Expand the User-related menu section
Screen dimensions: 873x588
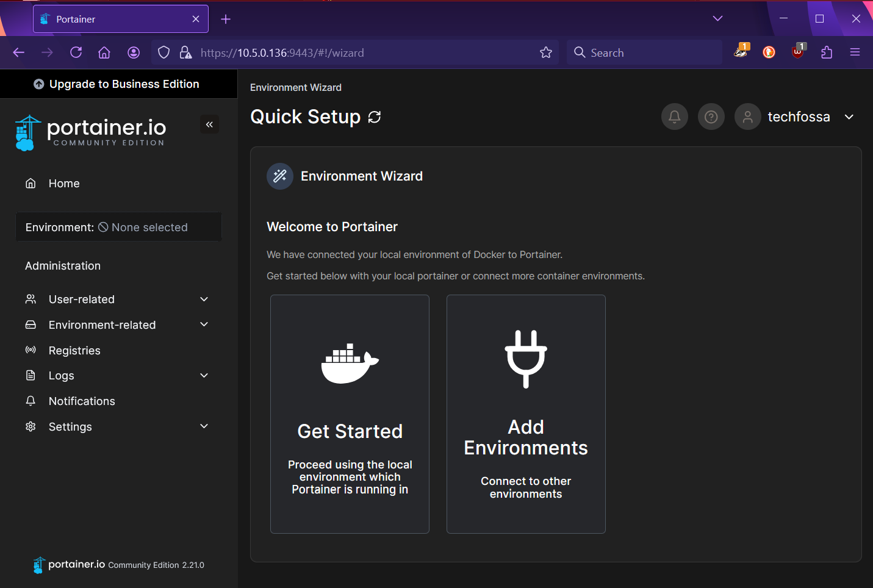(204, 299)
